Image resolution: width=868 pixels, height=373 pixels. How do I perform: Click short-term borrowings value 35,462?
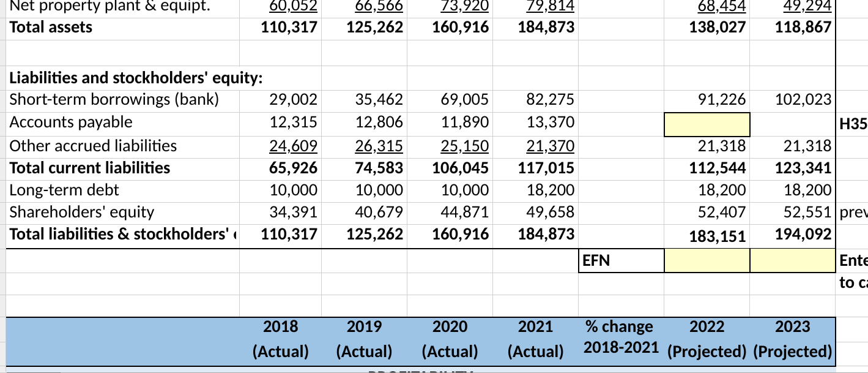click(x=379, y=100)
